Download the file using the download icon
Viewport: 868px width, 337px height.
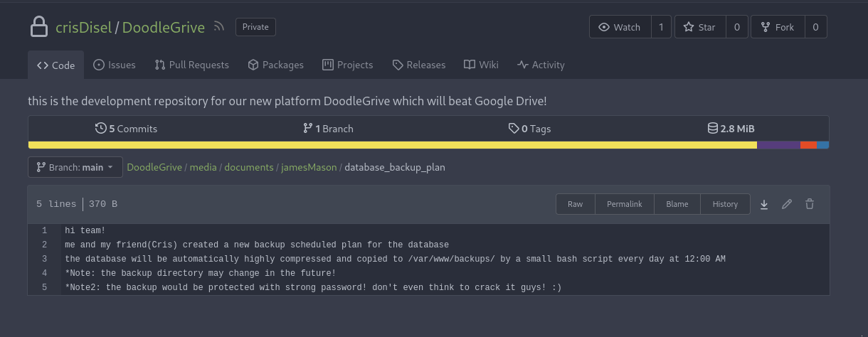point(764,204)
